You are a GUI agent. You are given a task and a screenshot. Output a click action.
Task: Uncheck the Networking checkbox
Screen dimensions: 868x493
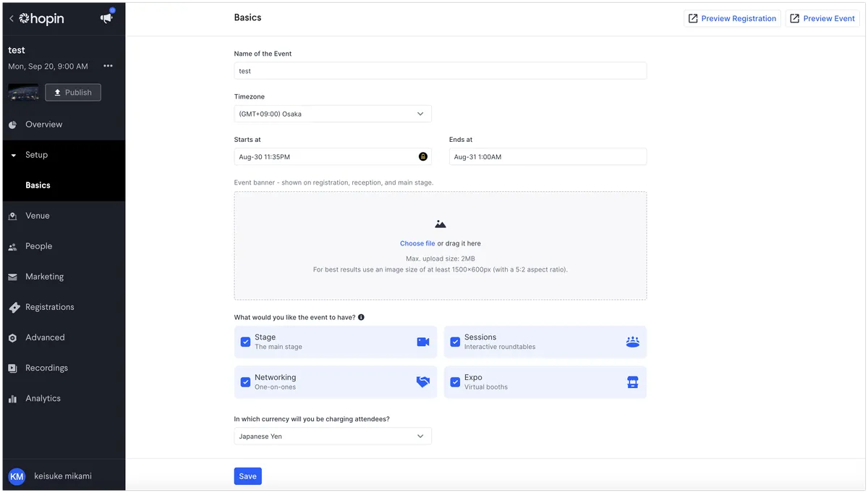click(x=245, y=382)
